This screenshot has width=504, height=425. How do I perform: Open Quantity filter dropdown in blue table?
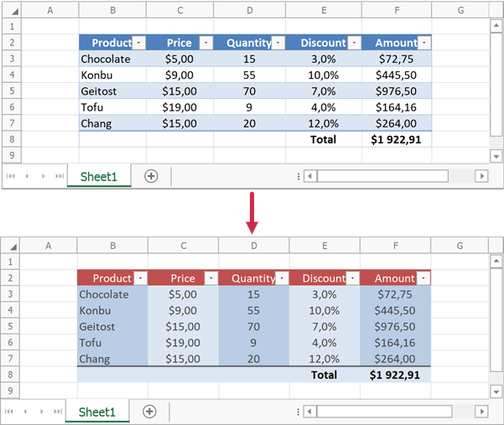pyautogui.click(x=278, y=43)
